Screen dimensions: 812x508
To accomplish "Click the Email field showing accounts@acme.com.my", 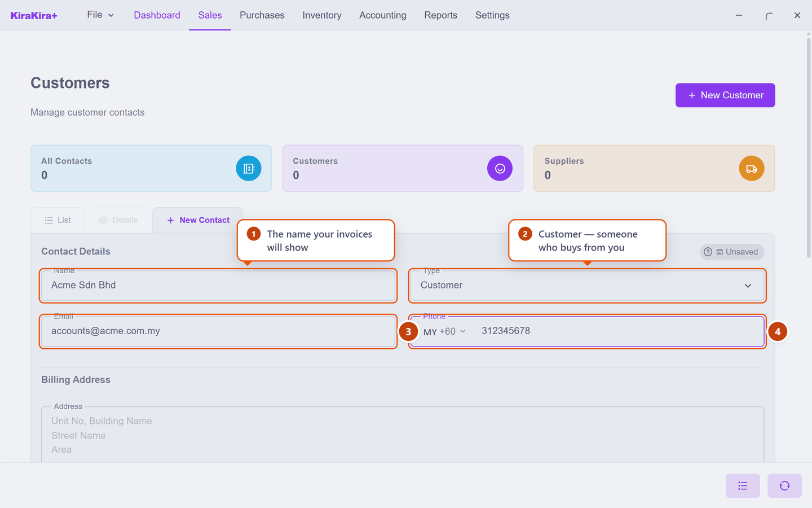I will pyautogui.click(x=218, y=331).
